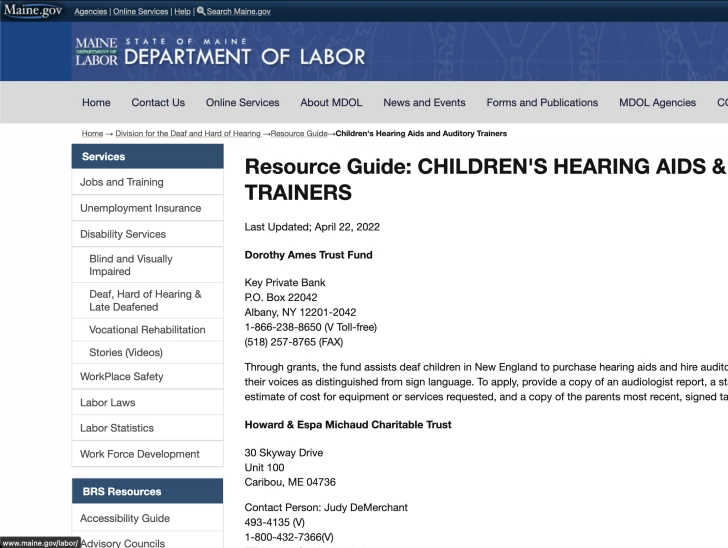Go to Division for the Deaf breadcrumb
The width and height of the screenshot is (728, 548).
click(x=187, y=133)
